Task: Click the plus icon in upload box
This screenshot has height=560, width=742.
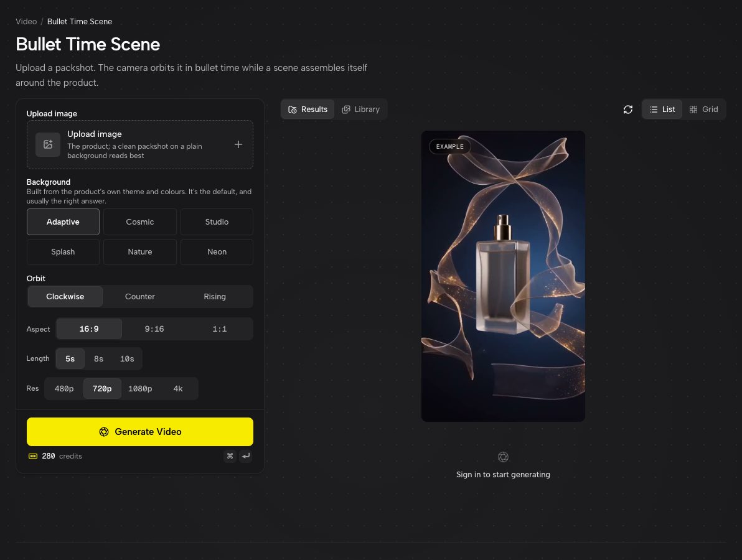Action: pos(238,144)
